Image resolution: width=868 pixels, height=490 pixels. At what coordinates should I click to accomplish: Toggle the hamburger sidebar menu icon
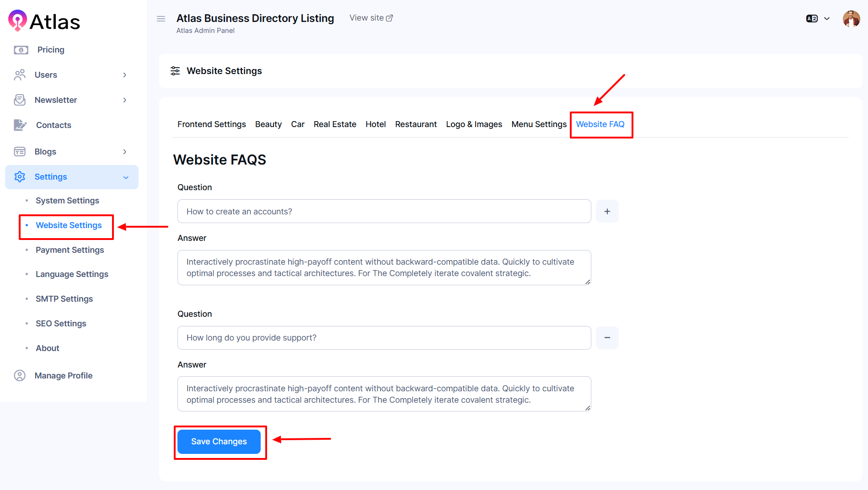pyautogui.click(x=161, y=19)
